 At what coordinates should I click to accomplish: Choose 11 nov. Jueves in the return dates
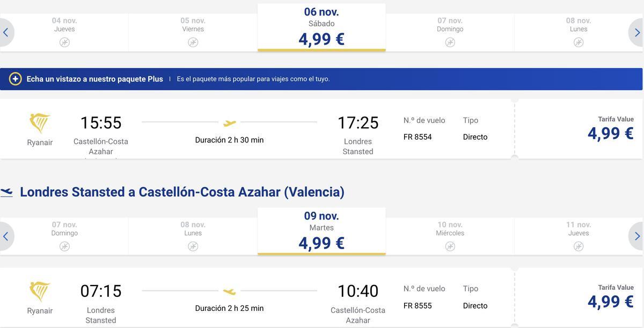click(x=579, y=236)
